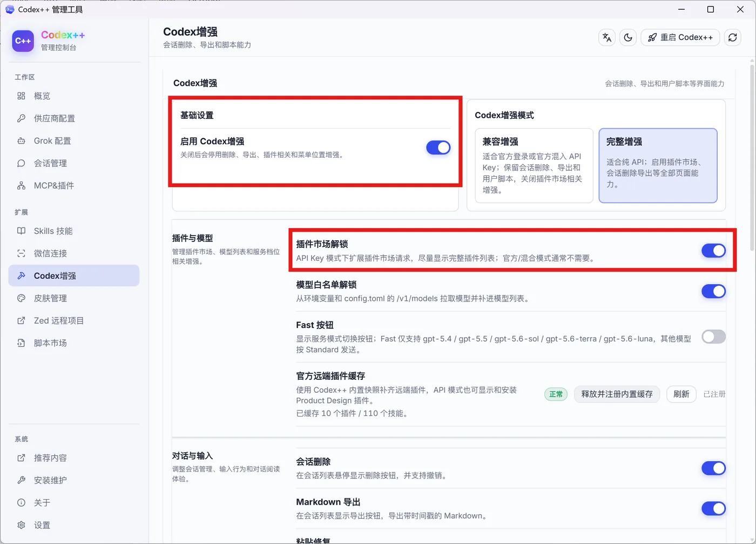Click the hammer icon beside Codex增强
The height and width of the screenshot is (544, 756).
21,276
